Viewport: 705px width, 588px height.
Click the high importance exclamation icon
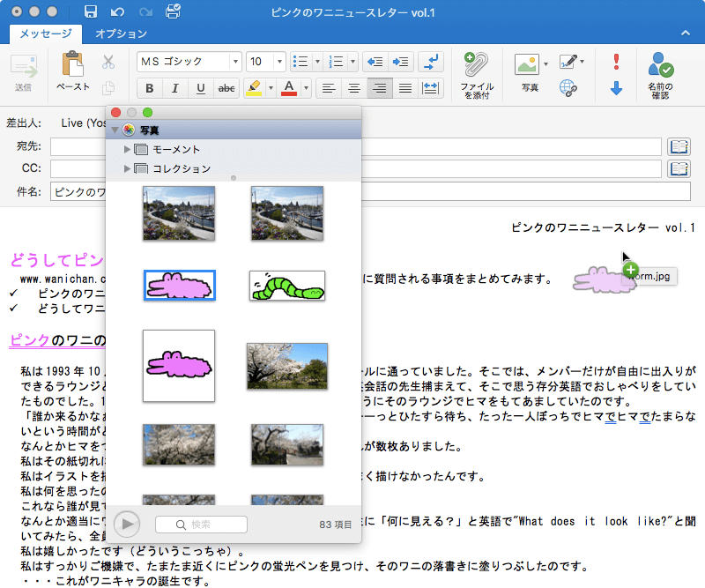[616, 62]
